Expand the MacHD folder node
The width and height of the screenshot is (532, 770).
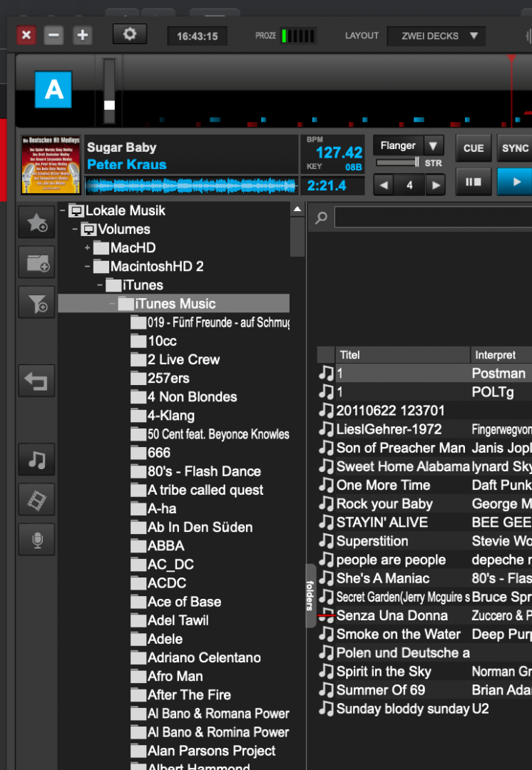pyautogui.click(x=88, y=248)
